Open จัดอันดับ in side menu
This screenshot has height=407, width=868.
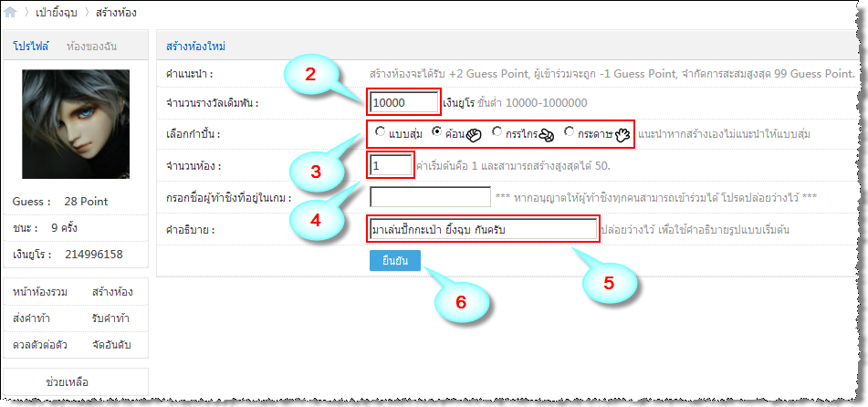pos(112,345)
